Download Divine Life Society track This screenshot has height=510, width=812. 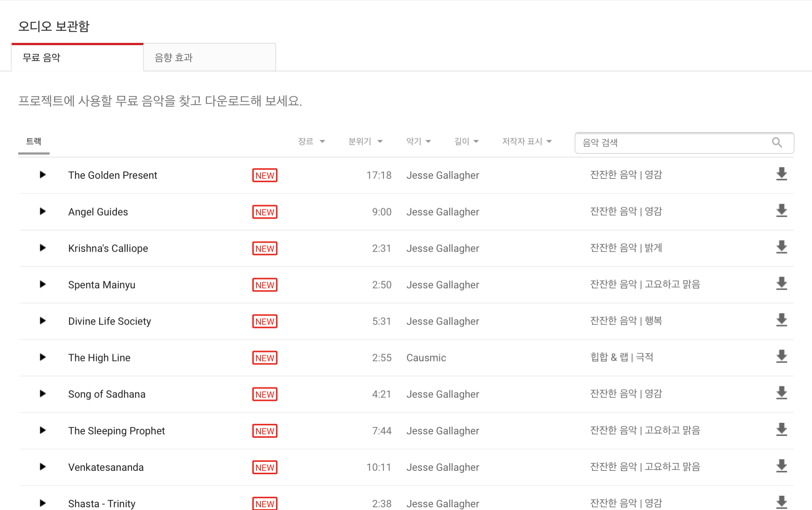[781, 320]
